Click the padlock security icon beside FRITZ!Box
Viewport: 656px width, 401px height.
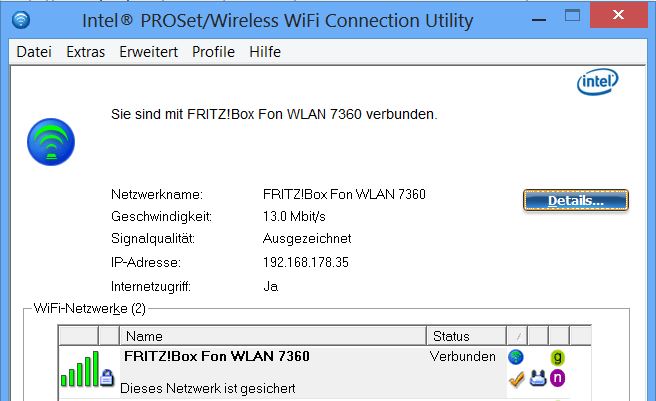pyautogui.click(x=107, y=377)
